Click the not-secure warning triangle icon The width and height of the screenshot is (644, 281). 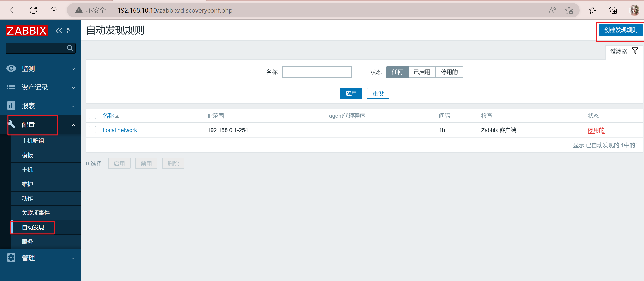pyautogui.click(x=79, y=10)
